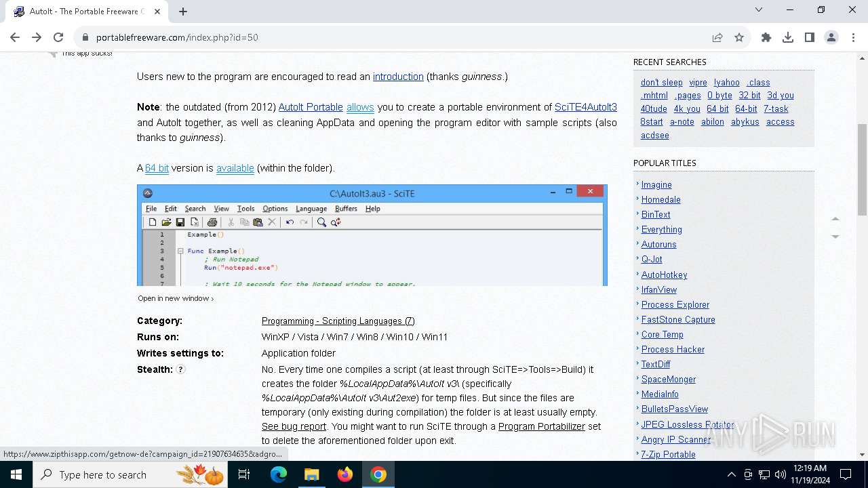This screenshot has width=868, height=488.
Task: Open popular title TextDiff
Action: coord(656,365)
